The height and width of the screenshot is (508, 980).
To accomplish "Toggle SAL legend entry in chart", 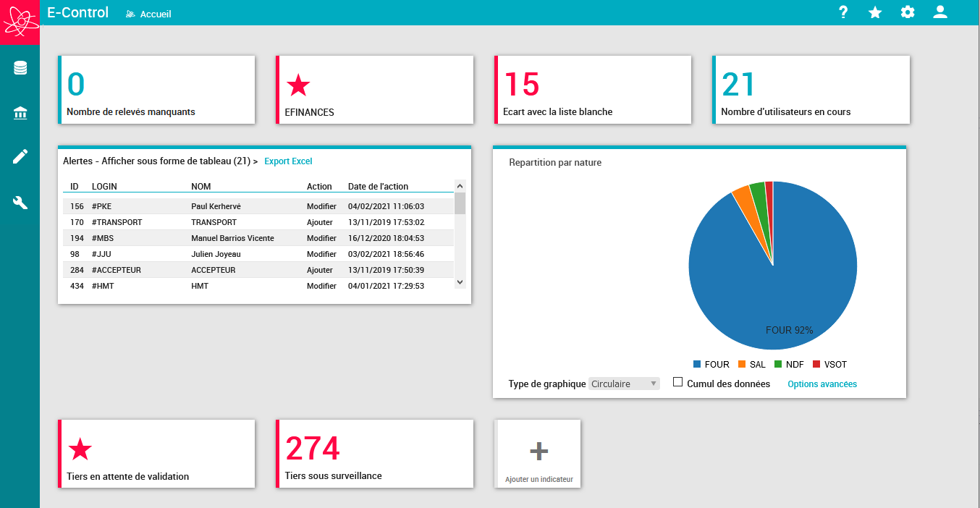I will [x=752, y=365].
